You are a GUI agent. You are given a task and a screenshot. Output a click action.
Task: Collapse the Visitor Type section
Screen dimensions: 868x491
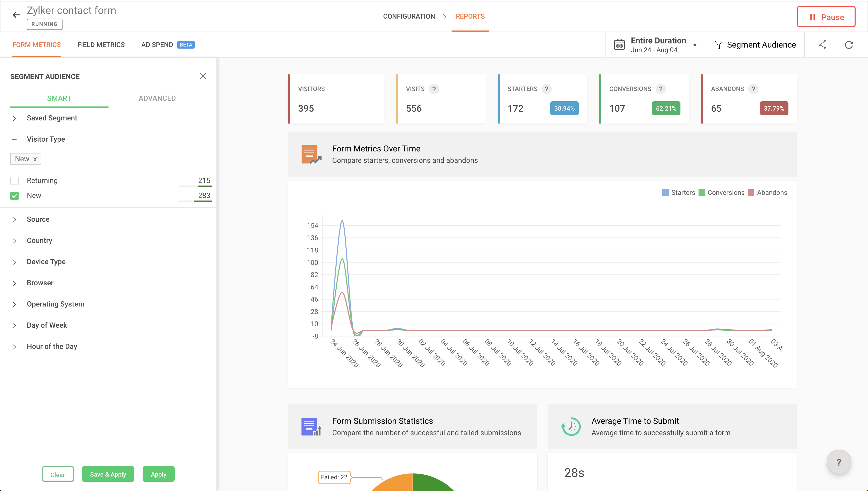coord(14,139)
